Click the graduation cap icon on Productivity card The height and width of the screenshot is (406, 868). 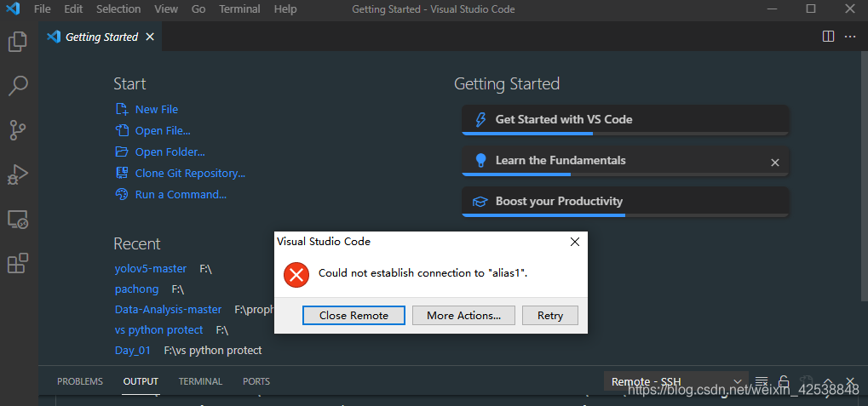click(x=480, y=202)
